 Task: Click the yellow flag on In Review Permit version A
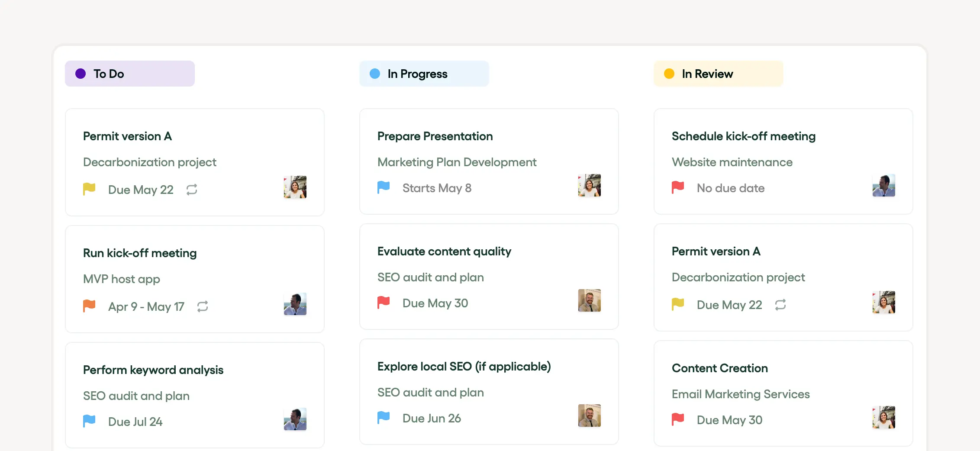[678, 304]
